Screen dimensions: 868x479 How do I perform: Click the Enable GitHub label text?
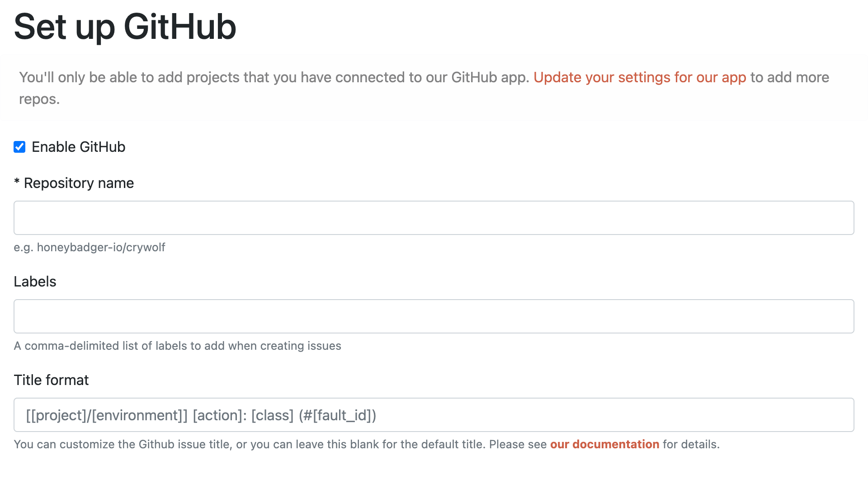(78, 146)
